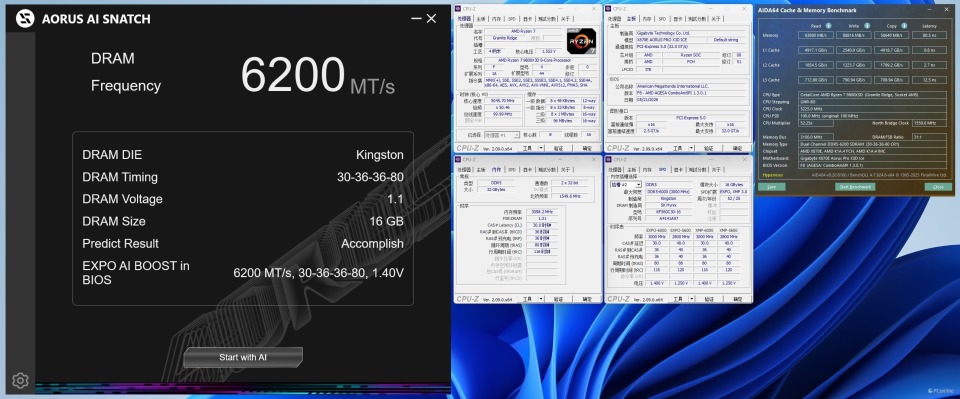Screen dimensions: 960x399
Task: Click the DRAM Timing value 30-36-36-80
Action: [370, 177]
